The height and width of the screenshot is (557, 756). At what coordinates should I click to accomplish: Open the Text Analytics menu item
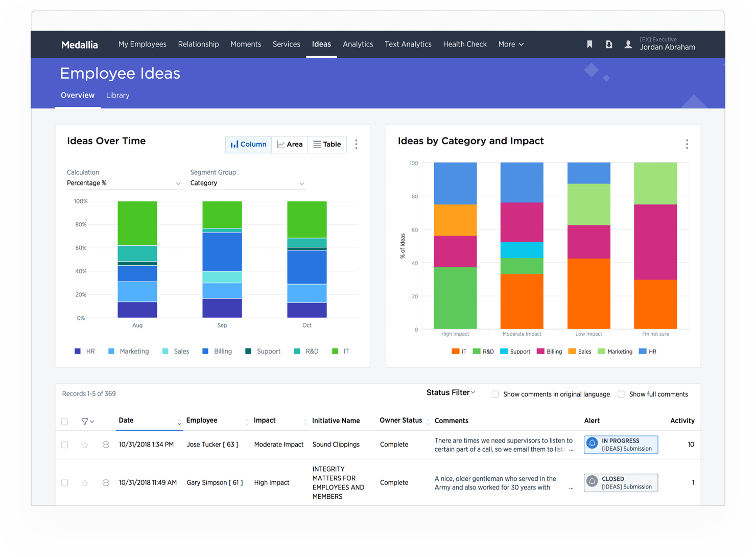(408, 44)
